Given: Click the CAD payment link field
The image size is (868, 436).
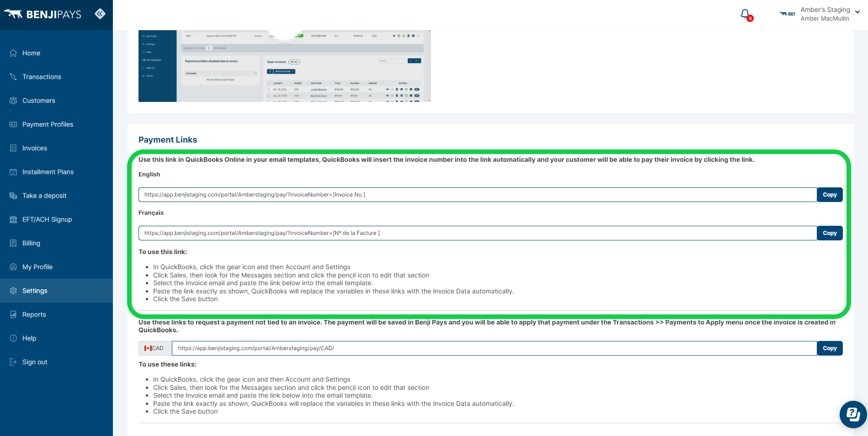Looking at the screenshot, I should pyautogui.click(x=494, y=348).
